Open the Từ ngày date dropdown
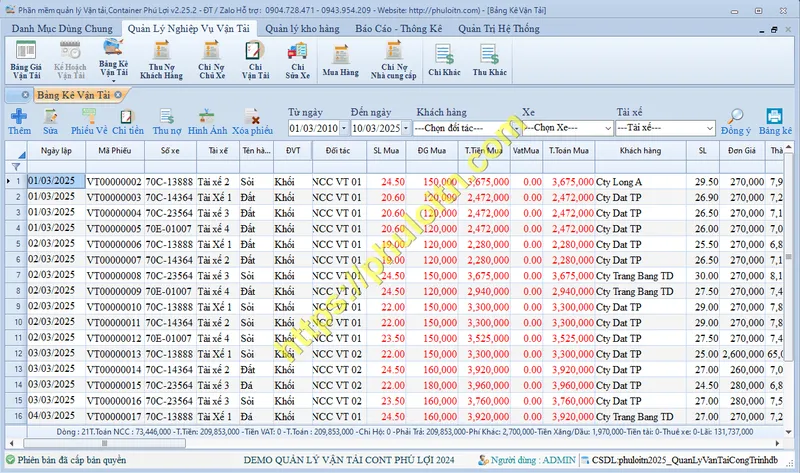The image size is (800, 473). [344, 128]
